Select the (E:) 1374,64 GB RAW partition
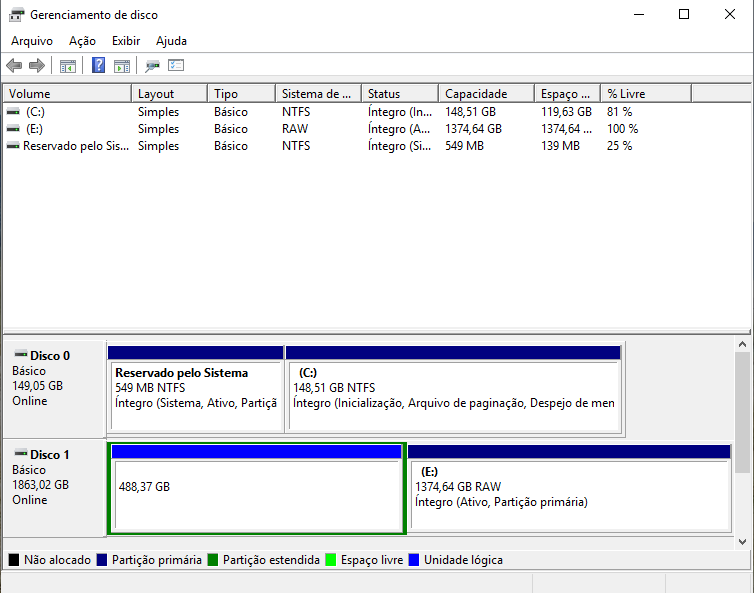Viewport: 754px width, 593px height. [x=569, y=488]
